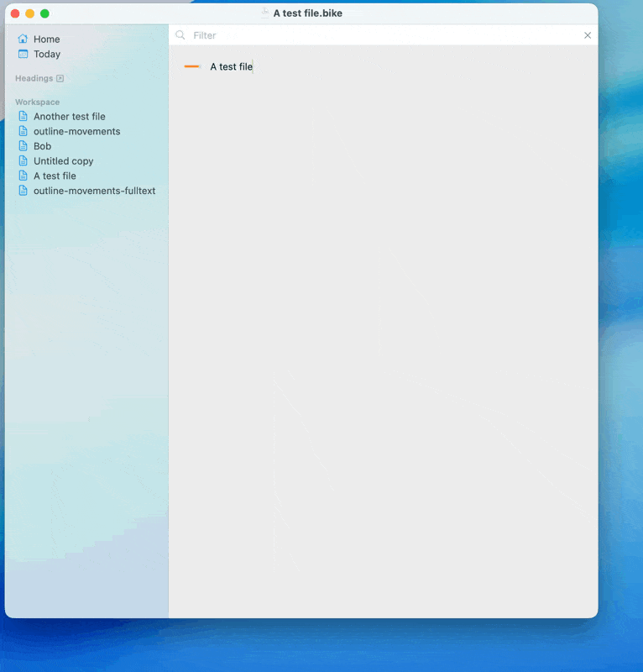Screen dimensions: 643x672
Task: Click the Headings section label
Action: (x=34, y=79)
